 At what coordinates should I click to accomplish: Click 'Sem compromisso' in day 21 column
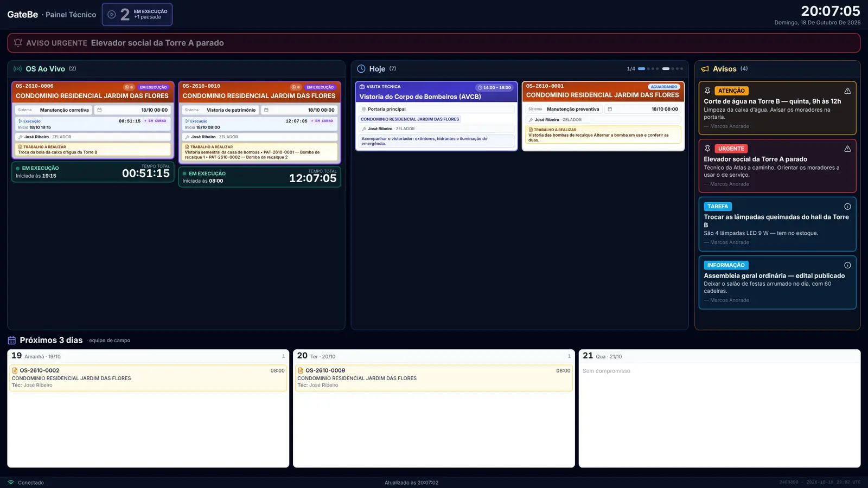(x=607, y=371)
